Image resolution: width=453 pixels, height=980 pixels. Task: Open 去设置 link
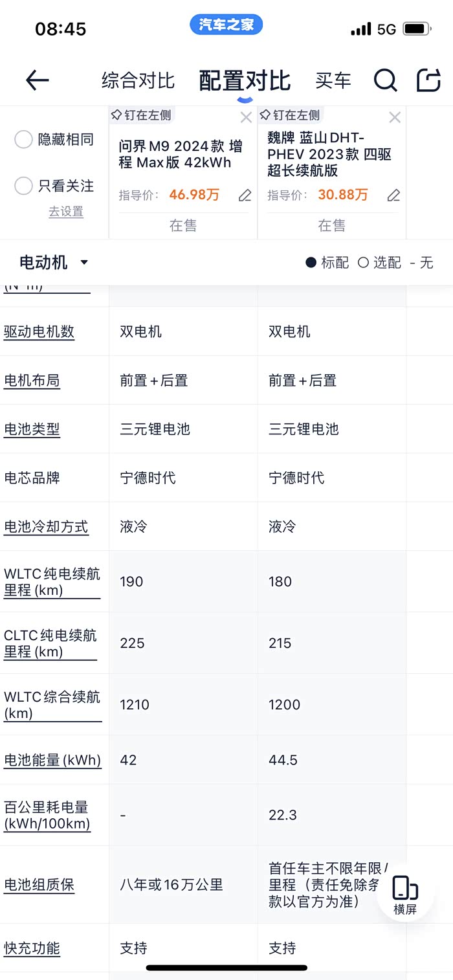coord(66,212)
